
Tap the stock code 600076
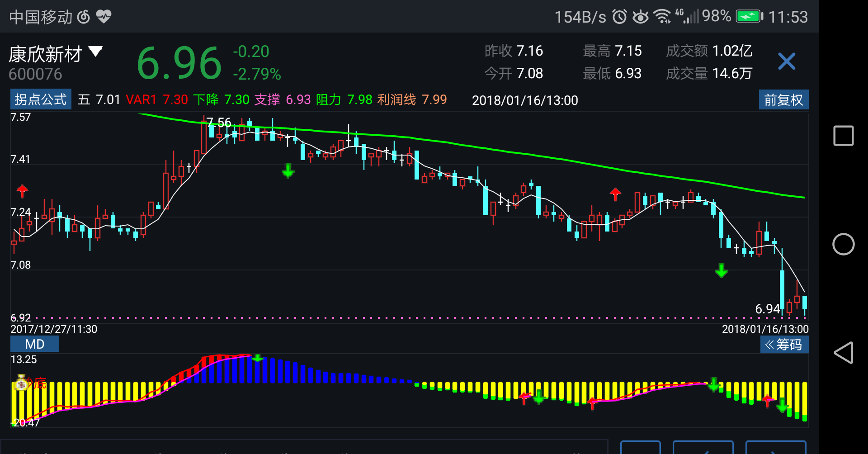point(35,74)
